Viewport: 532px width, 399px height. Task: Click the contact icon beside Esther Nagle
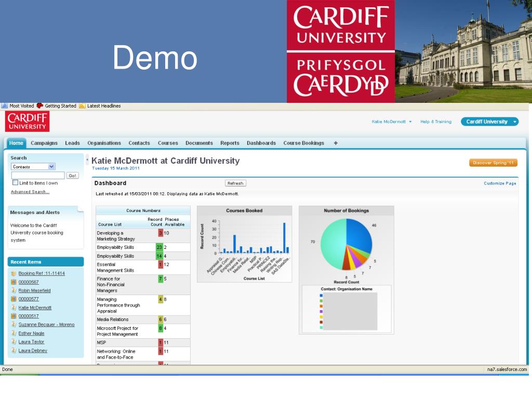(x=14, y=333)
